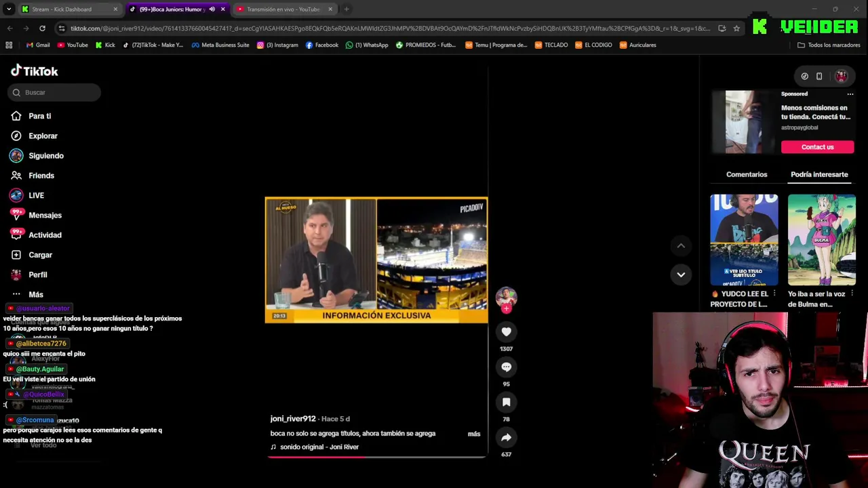The image size is (868, 488).
Task: Open the Friends section
Action: tap(33, 176)
